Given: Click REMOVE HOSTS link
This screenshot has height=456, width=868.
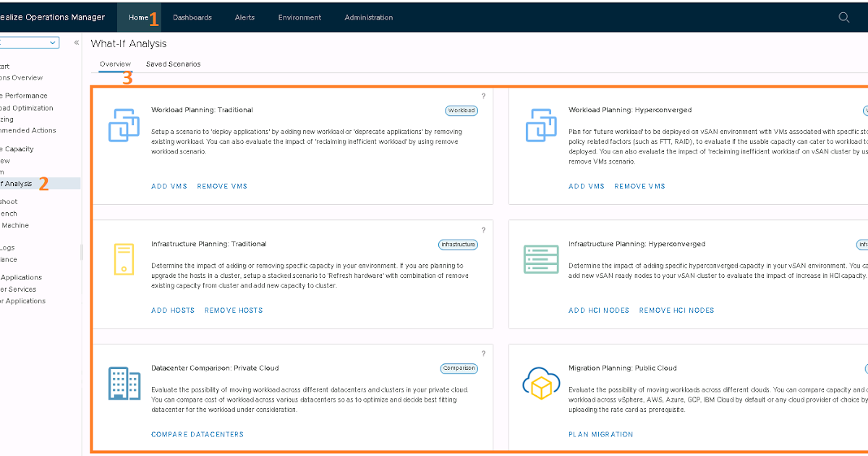Looking at the screenshot, I should pyautogui.click(x=234, y=311).
